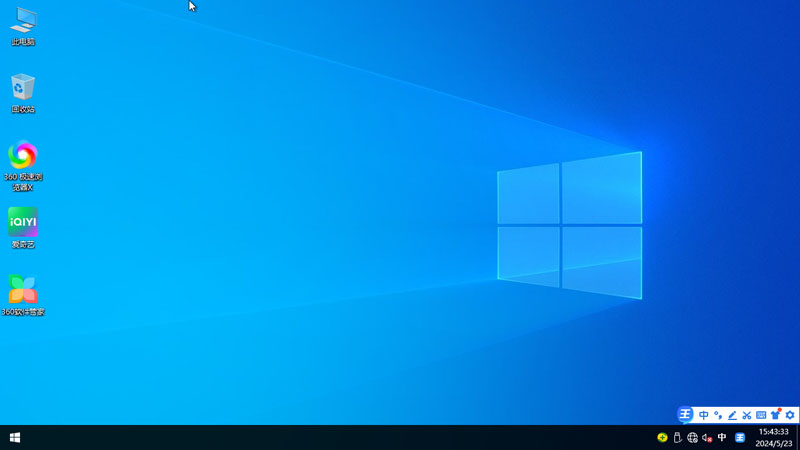Select the 此电脑 desktop icon
This screenshot has width=800, height=450.
[23, 27]
